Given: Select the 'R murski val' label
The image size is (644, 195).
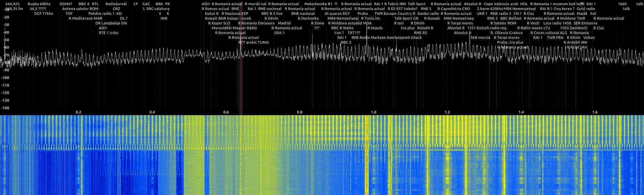Looking at the screenshot, I should click(x=255, y=4).
